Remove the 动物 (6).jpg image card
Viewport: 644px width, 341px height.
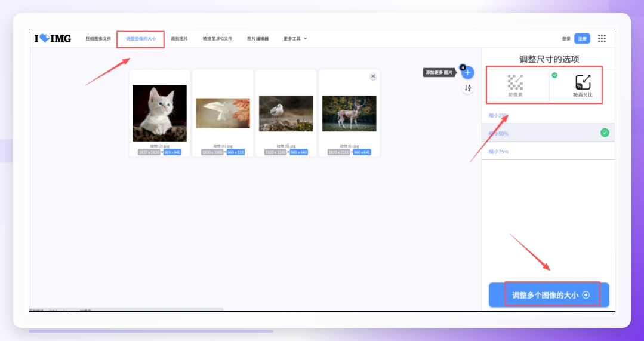pos(373,76)
